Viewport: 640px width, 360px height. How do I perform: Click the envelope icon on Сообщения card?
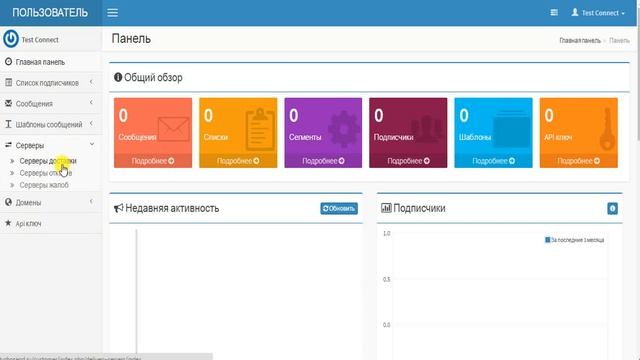point(173,129)
